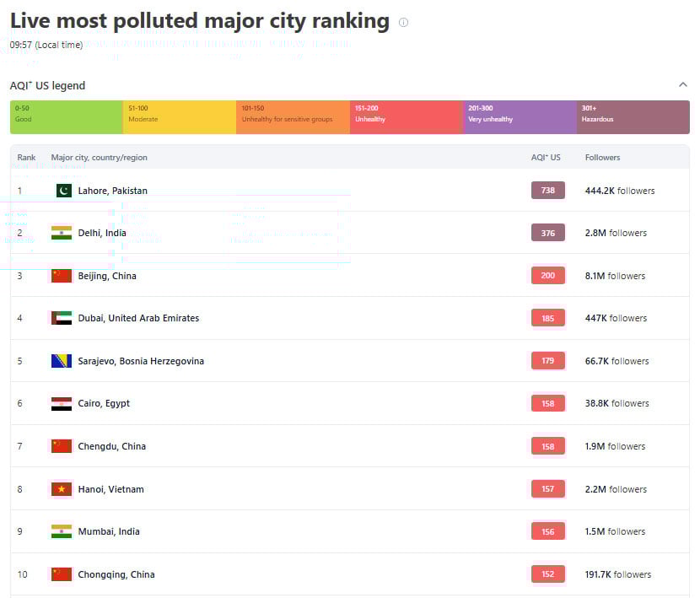Screen dimensions: 700x598
Task: Click the UAE flag next to Dubai
Action: pyautogui.click(x=62, y=318)
